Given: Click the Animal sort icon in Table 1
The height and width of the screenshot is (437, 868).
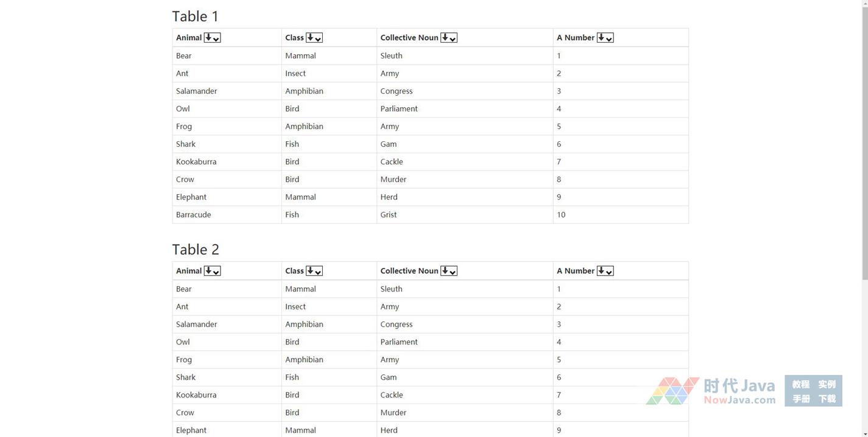Looking at the screenshot, I should [x=212, y=38].
